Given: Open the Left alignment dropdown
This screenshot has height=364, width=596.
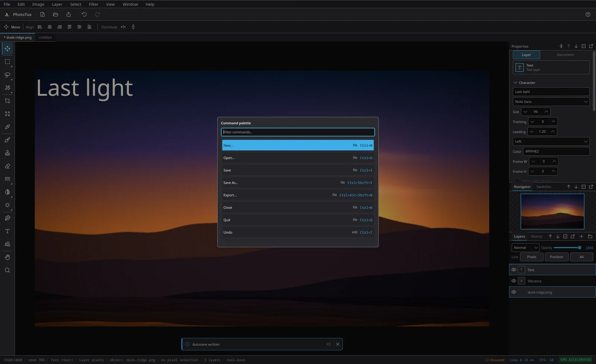Looking at the screenshot, I should [551, 142].
